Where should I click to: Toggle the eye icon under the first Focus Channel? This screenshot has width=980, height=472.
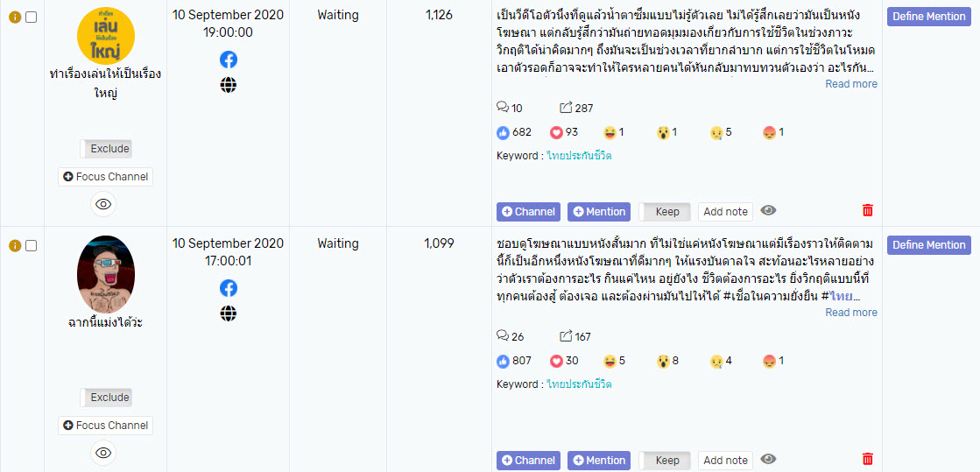pos(103,204)
